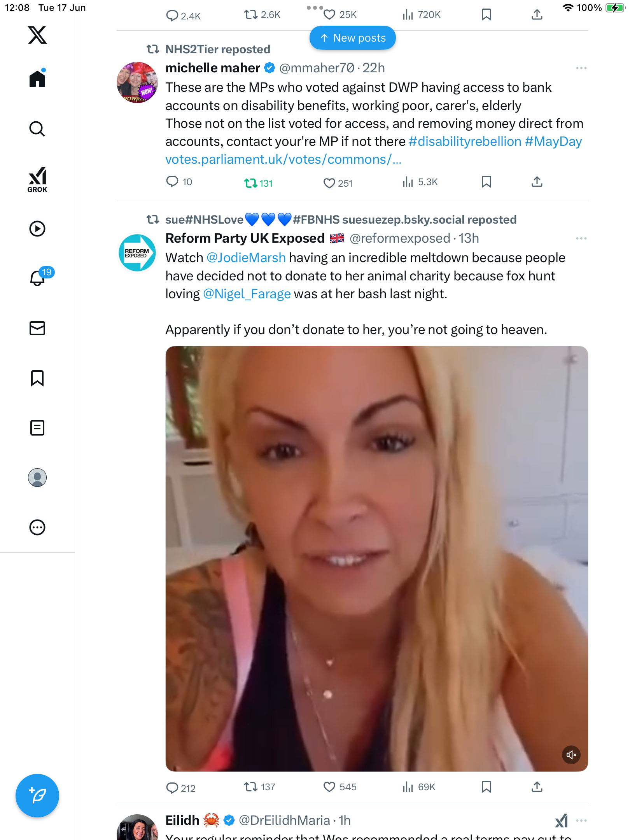Open the video tab play icon
630x840 pixels.
(37, 229)
